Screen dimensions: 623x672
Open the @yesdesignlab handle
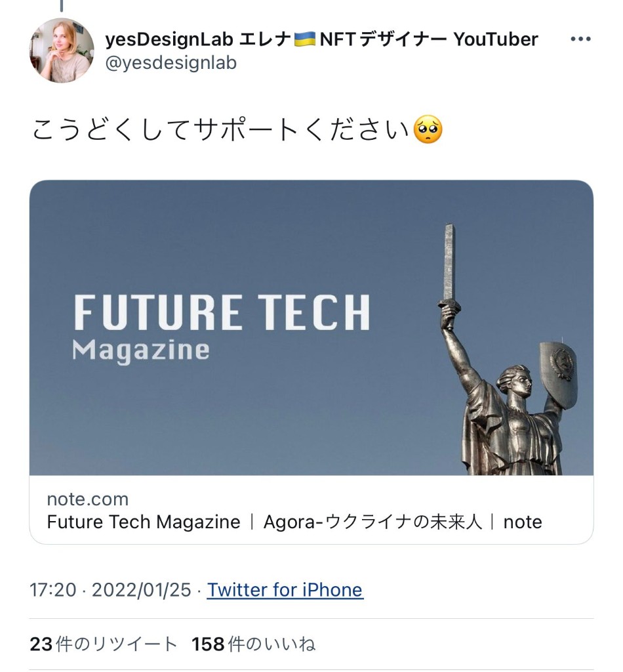click(x=171, y=63)
